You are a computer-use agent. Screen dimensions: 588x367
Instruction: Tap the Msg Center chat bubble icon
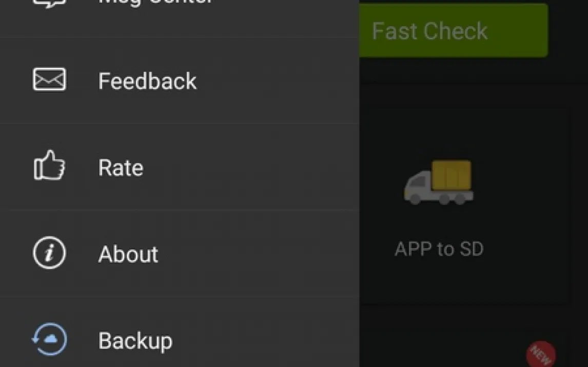(x=49, y=3)
